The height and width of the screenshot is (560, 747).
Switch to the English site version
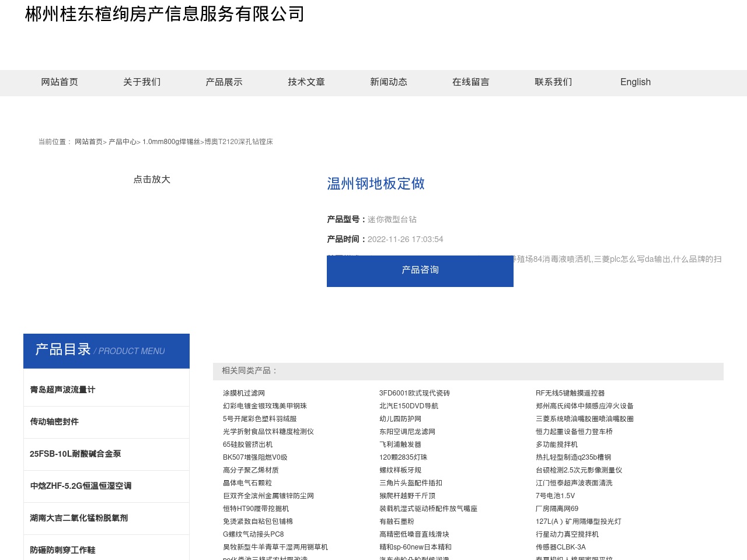tap(636, 82)
